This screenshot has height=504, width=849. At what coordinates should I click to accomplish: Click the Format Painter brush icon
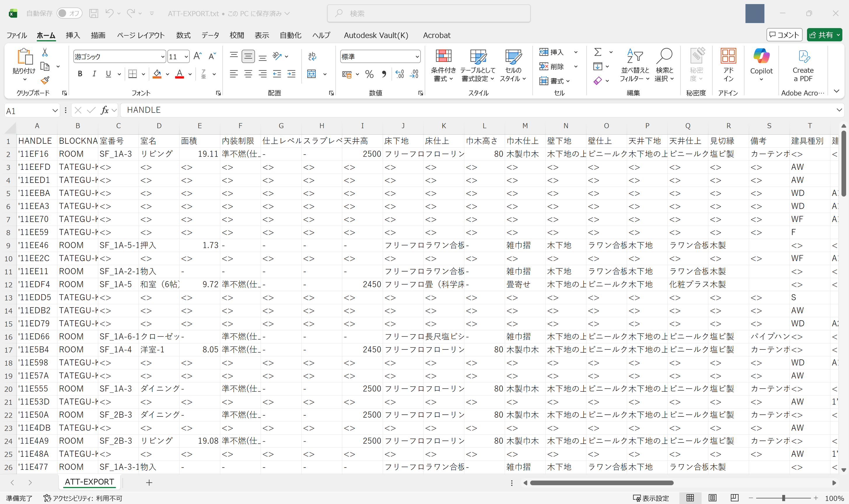coord(45,80)
